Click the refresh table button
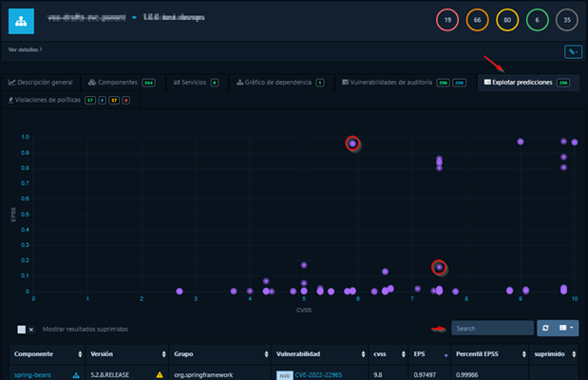Image resolution: width=588 pixels, height=380 pixels. 545,328
